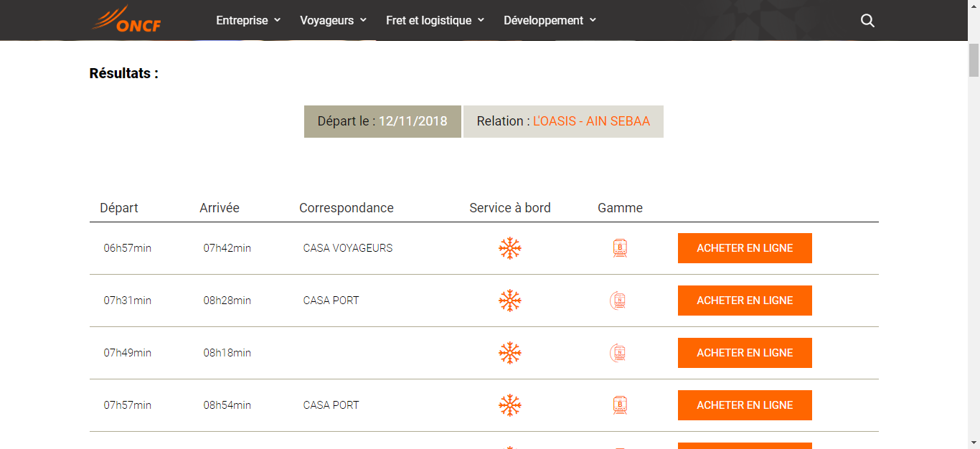The width and height of the screenshot is (980, 449).
Task: Buy the 06h57min train ticket online
Action: tap(745, 248)
